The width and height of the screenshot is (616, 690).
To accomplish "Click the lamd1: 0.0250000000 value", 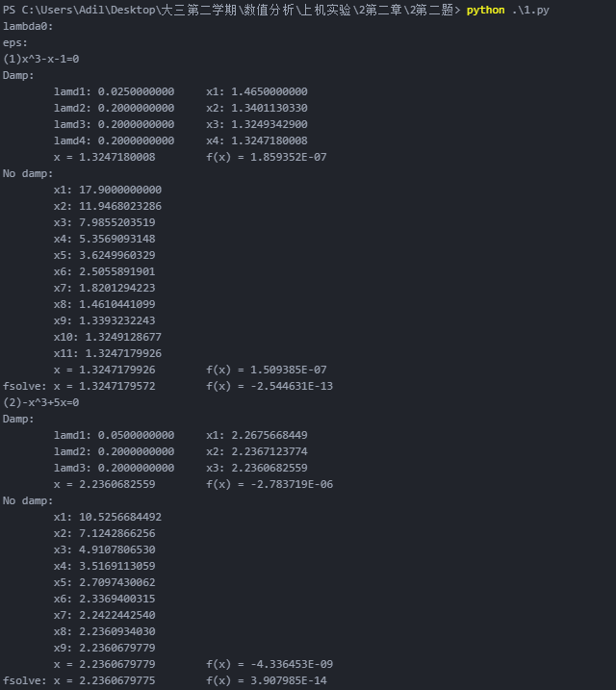I will point(114,91).
